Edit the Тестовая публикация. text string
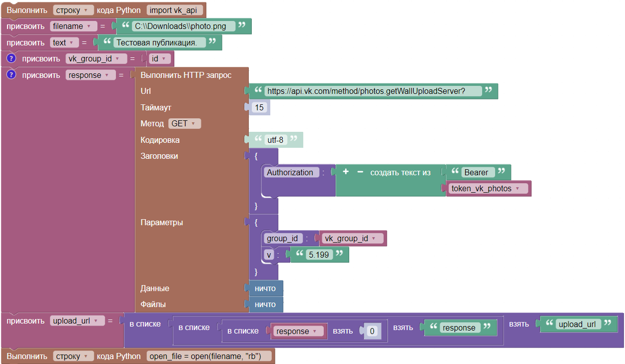This screenshot has width=625, height=364. (160, 43)
